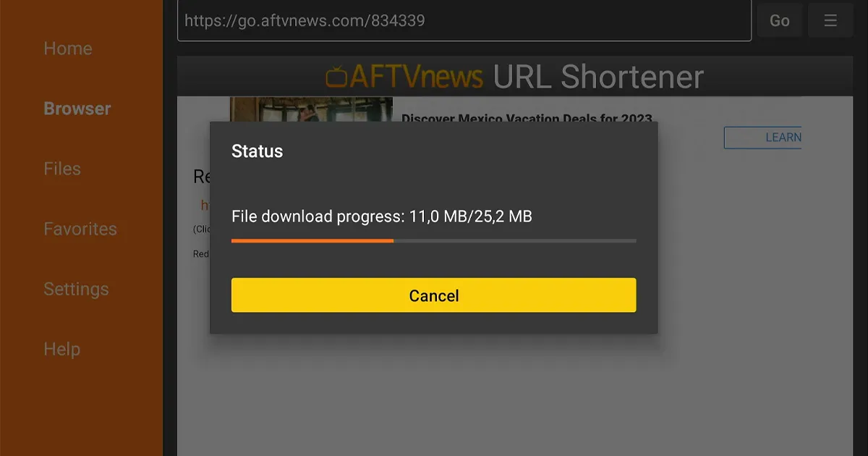Open Settings in the sidebar
The width and height of the screenshot is (868, 456).
[76, 289]
